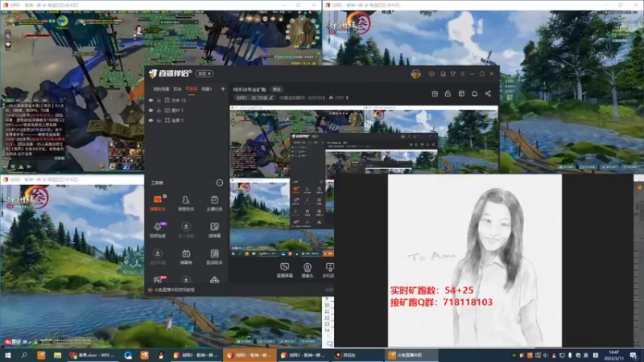The width and height of the screenshot is (644, 362).
Task: Toggle visibility of the 文本 13 source
Action: 151,100
